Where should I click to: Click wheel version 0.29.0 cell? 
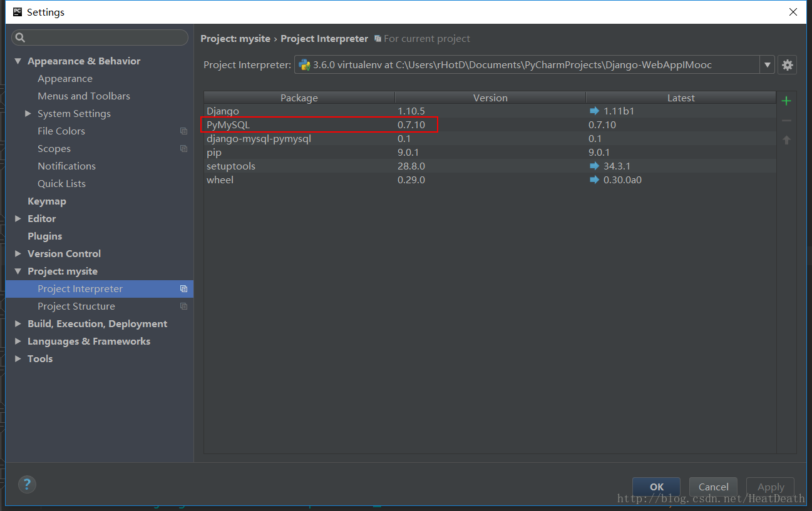(411, 180)
